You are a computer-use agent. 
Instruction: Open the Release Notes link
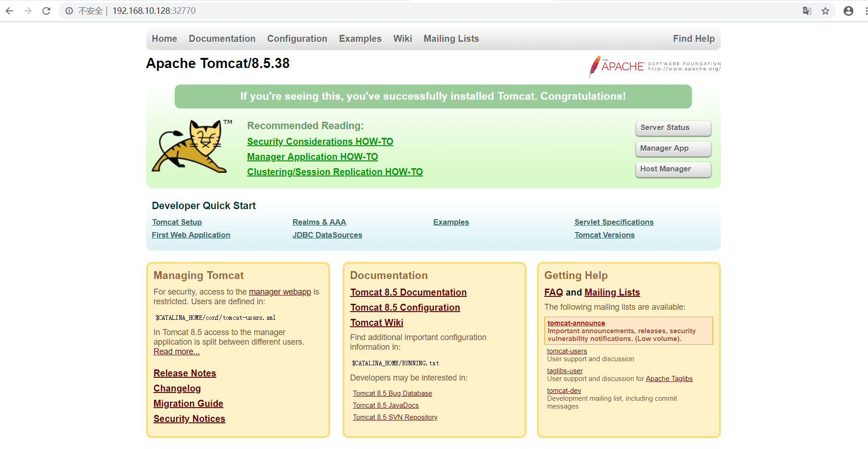[x=185, y=373]
